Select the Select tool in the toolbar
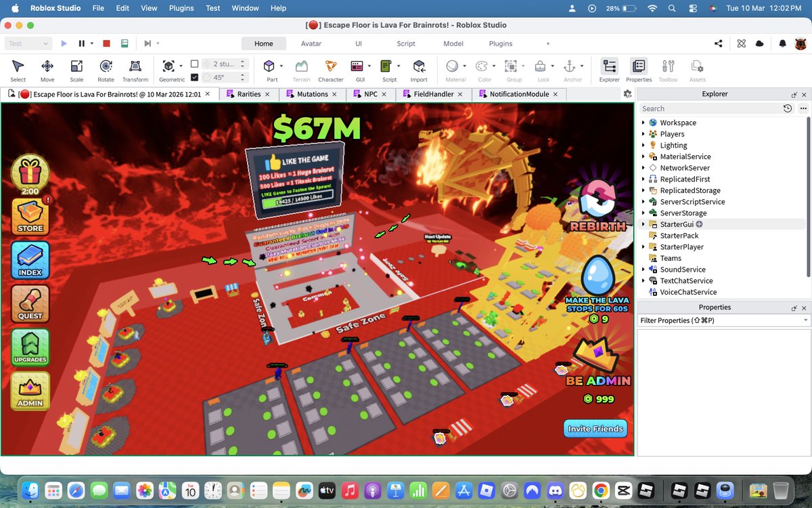 click(18, 70)
